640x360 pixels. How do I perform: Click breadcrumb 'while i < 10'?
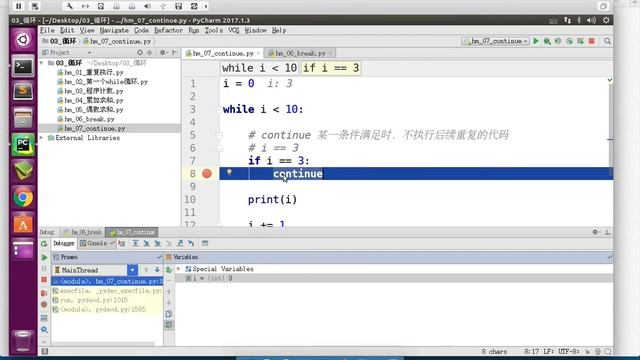point(259,68)
